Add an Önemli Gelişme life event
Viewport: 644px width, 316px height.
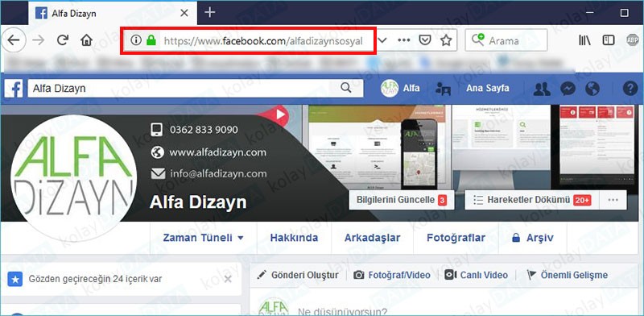(x=568, y=275)
